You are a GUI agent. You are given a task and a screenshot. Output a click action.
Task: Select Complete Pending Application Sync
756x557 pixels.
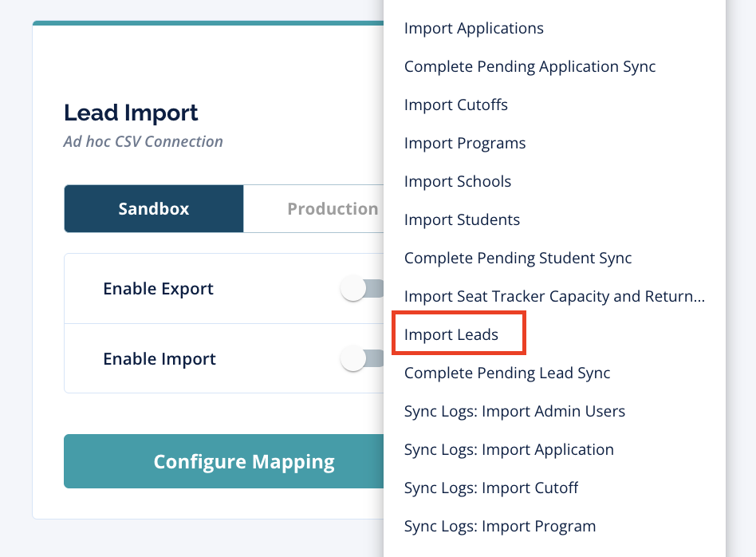pyautogui.click(x=530, y=66)
